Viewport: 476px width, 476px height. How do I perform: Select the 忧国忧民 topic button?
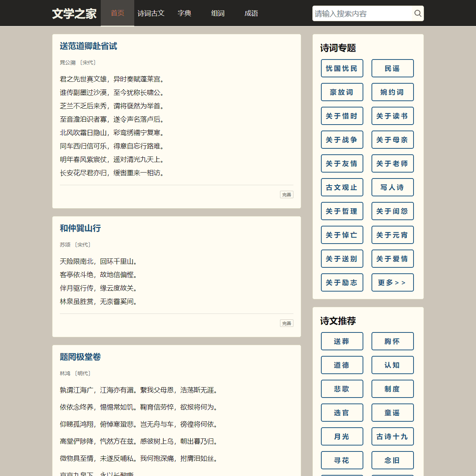[342, 68]
